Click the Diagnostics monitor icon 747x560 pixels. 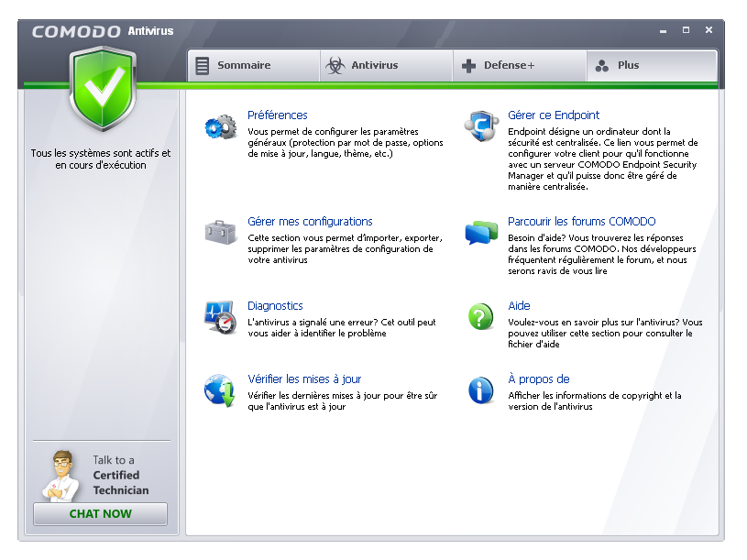(x=220, y=317)
